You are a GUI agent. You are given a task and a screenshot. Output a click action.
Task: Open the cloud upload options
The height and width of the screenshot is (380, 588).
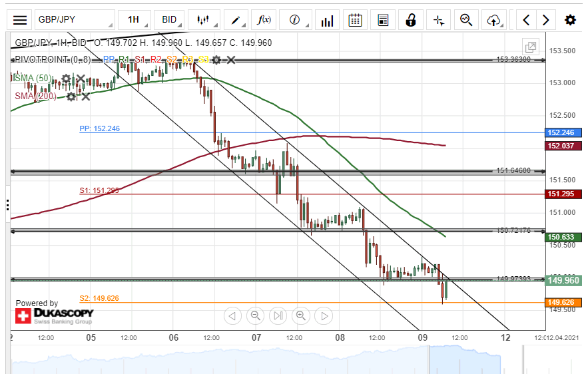point(493,20)
